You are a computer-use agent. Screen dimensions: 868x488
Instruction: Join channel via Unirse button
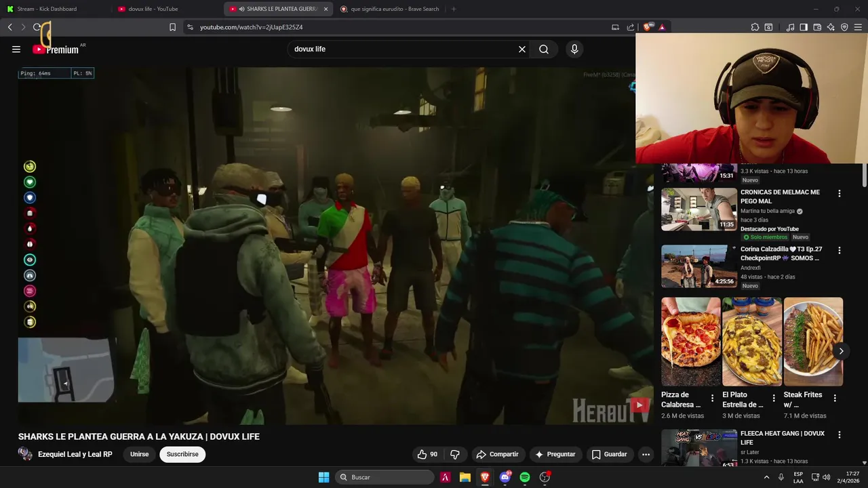[139, 454]
